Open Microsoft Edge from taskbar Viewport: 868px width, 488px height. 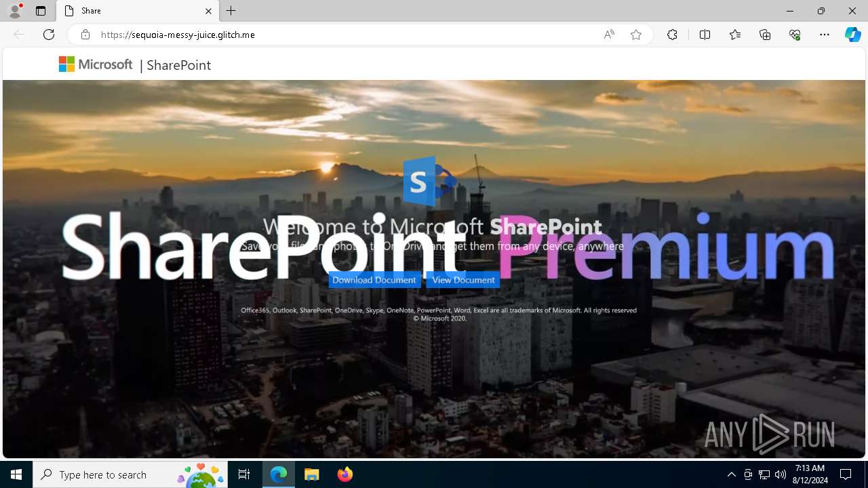coord(279,474)
